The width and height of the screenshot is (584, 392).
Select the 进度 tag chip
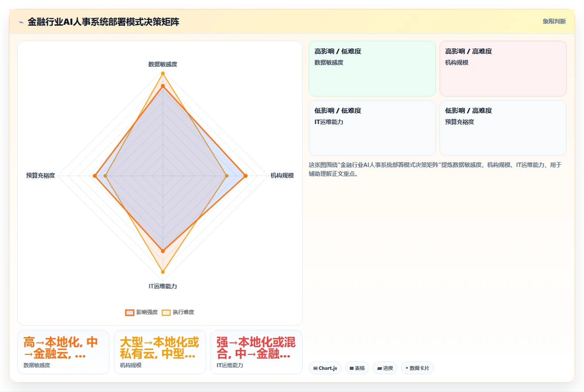tap(385, 368)
